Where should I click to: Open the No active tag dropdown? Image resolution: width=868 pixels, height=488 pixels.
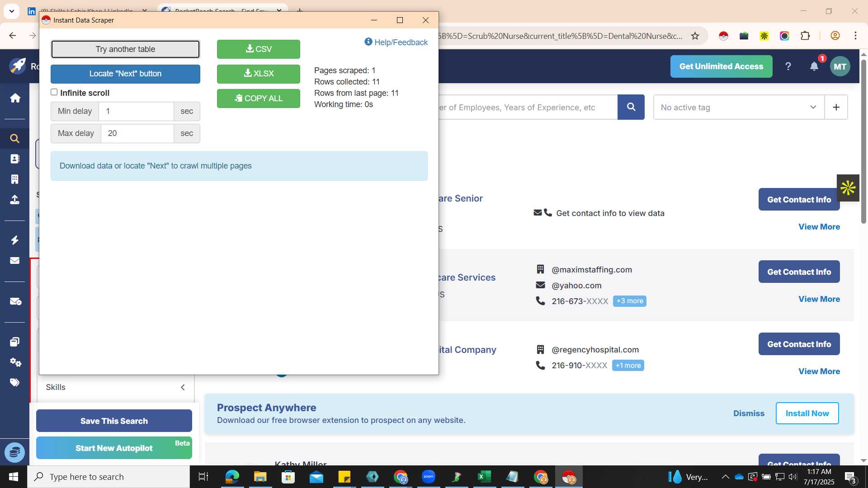pyautogui.click(x=739, y=107)
